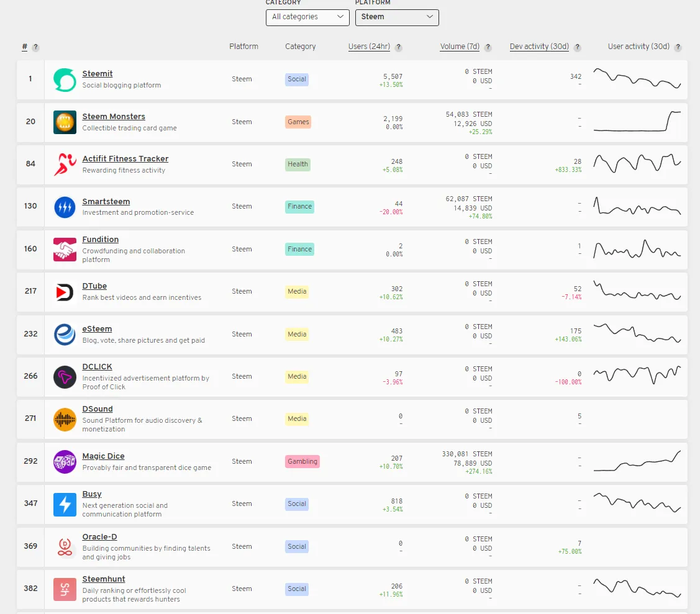This screenshot has width=700, height=614.
Task: Click the help icon next to rank #
Action: point(36,47)
